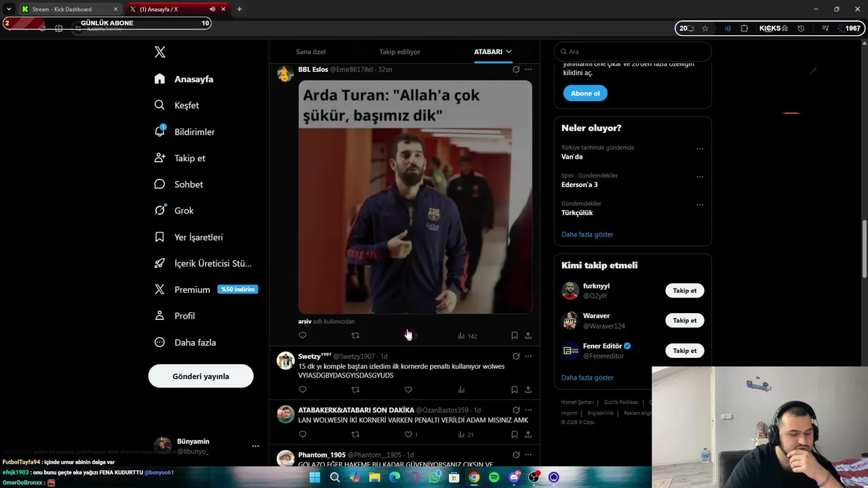Follow furknyyl with Takip et

(x=685, y=291)
